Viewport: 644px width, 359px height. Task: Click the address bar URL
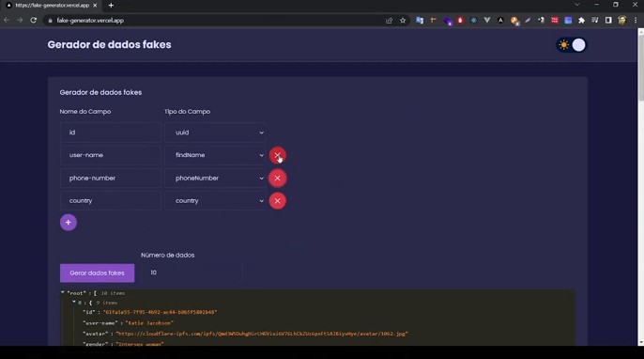pos(90,20)
